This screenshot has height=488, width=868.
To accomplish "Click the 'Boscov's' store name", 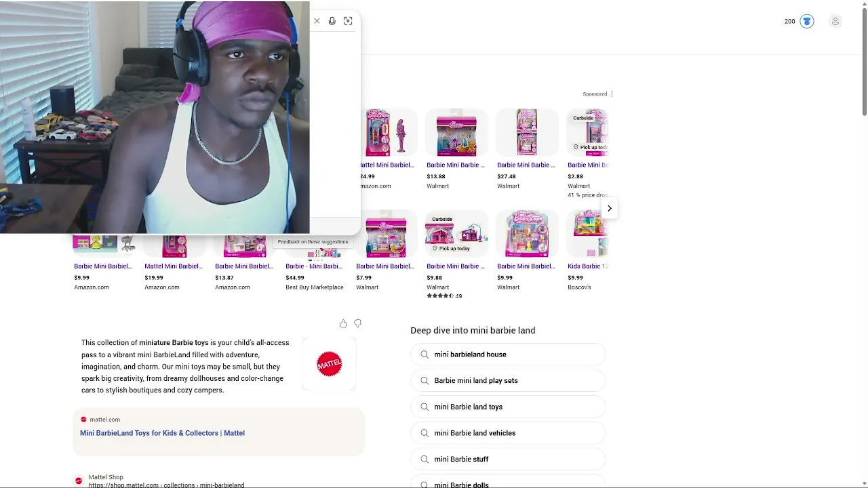I will point(579,287).
